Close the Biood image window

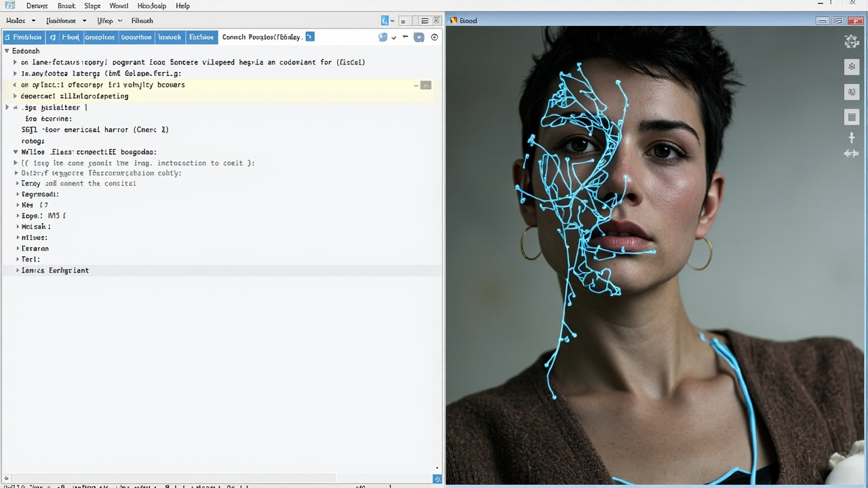[854, 21]
